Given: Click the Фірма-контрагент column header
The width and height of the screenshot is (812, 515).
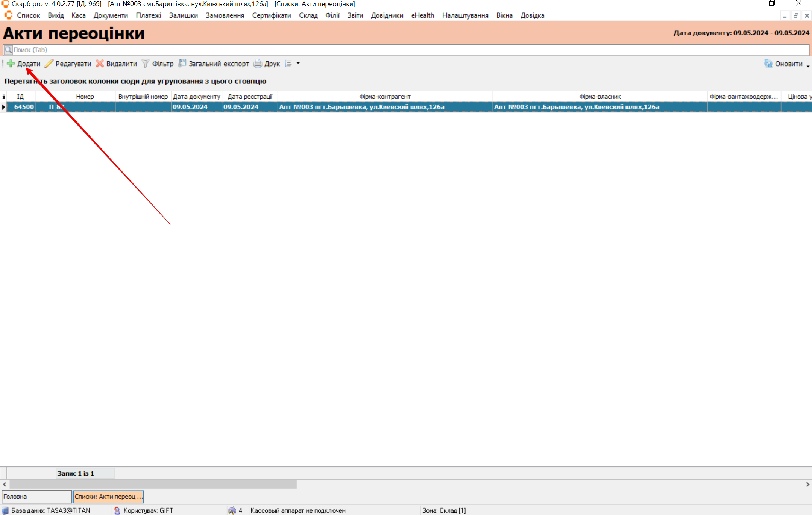Looking at the screenshot, I should coord(385,97).
